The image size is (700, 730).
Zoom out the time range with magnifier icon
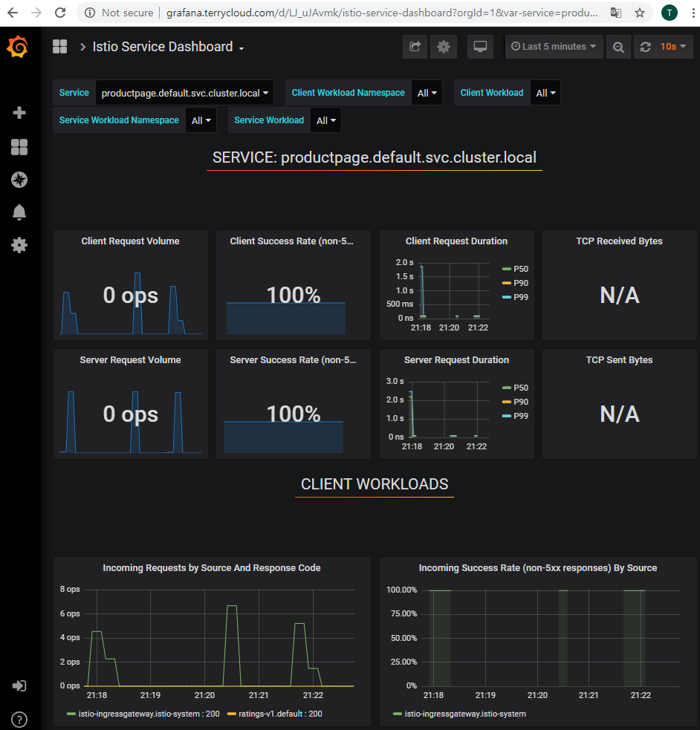pos(618,47)
